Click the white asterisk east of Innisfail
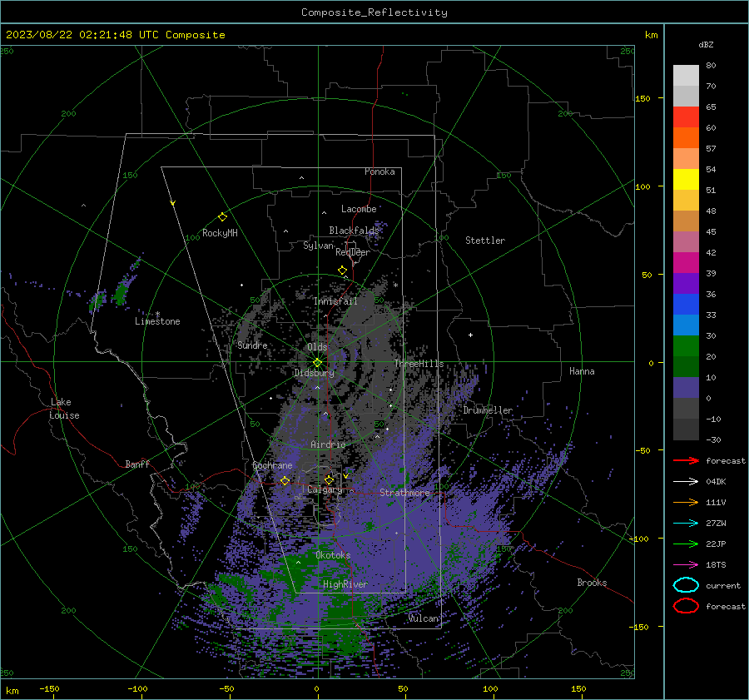 point(395,285)
